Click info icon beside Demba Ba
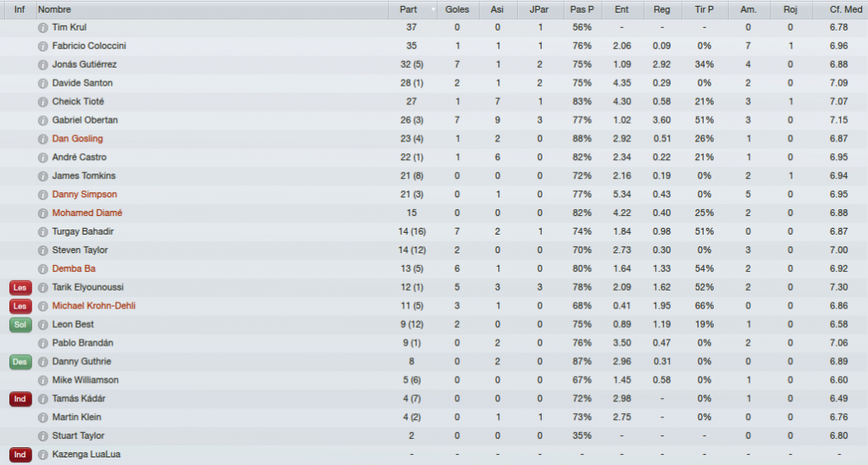 point(42,269)
